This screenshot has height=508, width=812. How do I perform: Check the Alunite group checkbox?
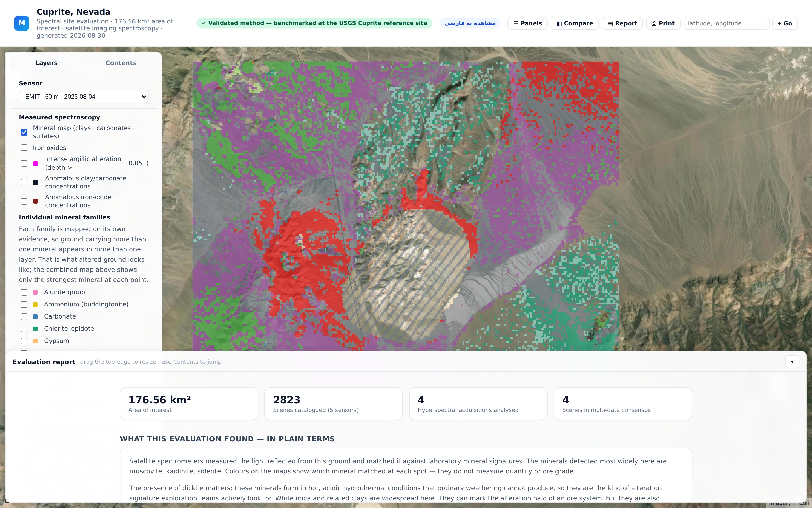[x=24, y=292]
